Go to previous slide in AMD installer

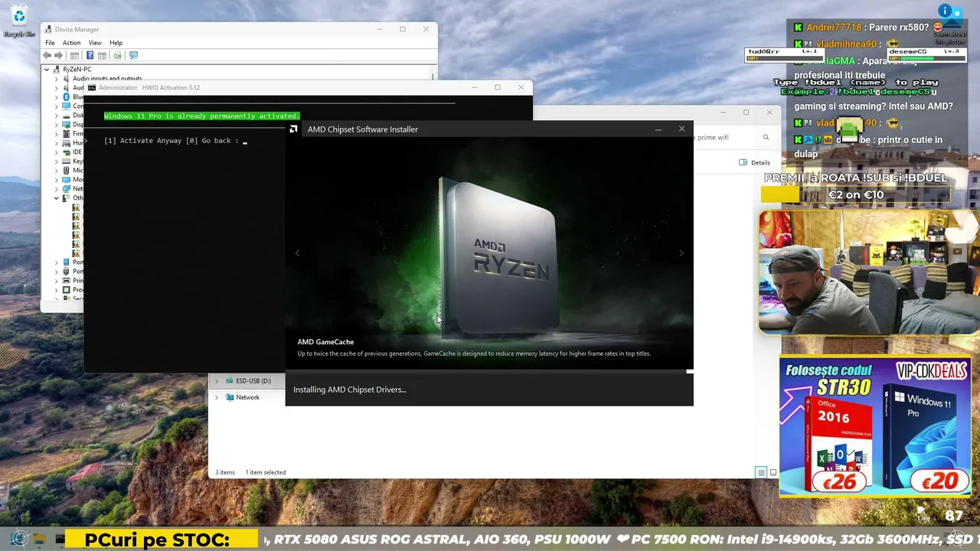pyautogui.click(x=297, y=253)
